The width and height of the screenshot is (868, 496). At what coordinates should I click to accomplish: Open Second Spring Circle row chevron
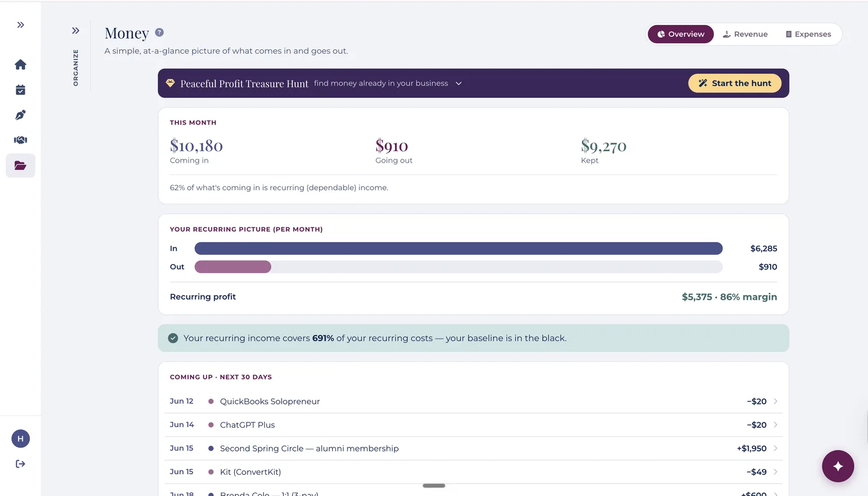775,448
